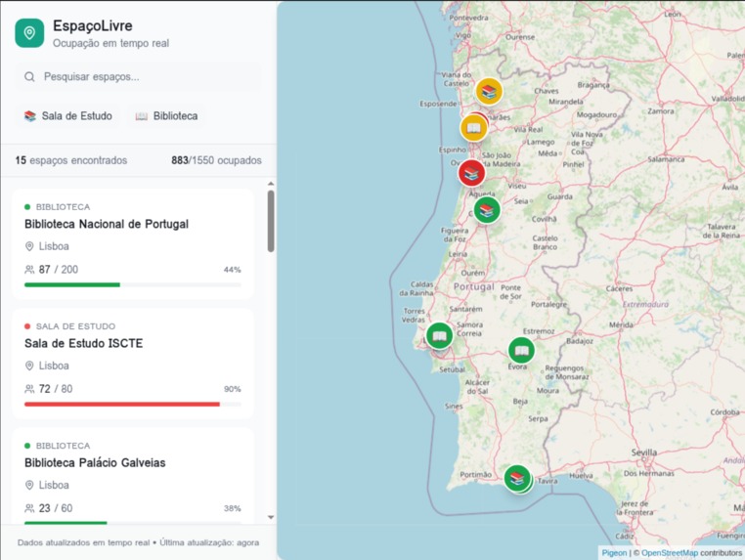Click the 90% red occupancy bar
Screen dimensions: 745x560
pos(133,405)
